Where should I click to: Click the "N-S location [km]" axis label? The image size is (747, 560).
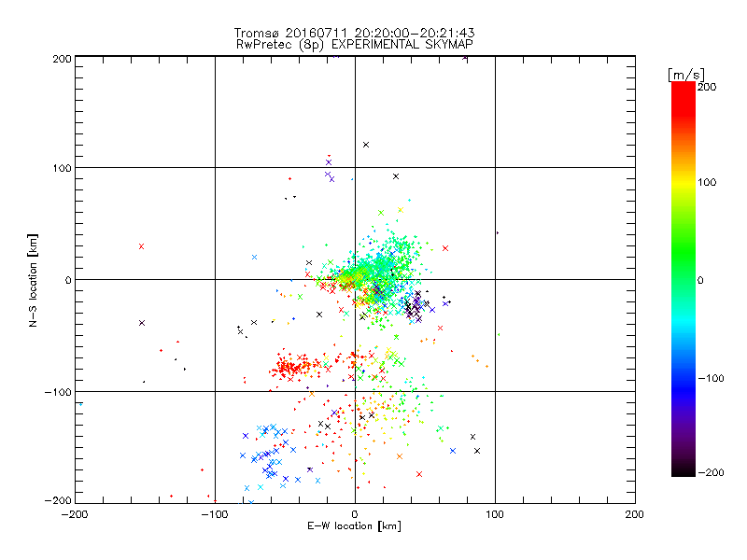tap(33, 280)
